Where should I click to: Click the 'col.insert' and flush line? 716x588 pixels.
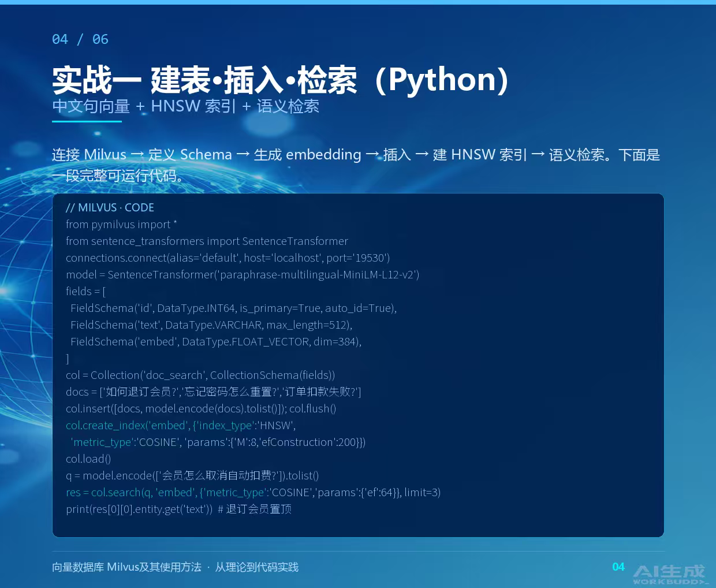(201, 408)
